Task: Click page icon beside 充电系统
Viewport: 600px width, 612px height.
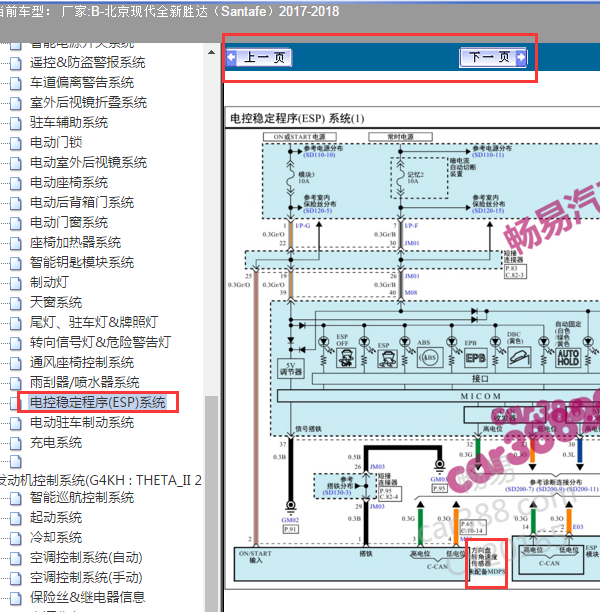Action: point(16,443)
